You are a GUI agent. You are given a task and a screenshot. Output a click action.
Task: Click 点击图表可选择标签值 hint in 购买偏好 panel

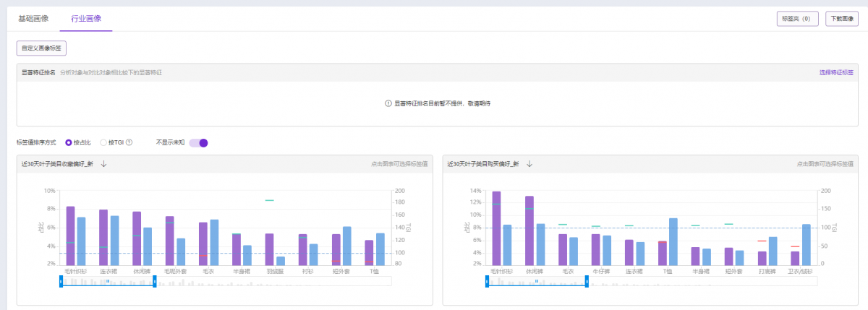825,164
